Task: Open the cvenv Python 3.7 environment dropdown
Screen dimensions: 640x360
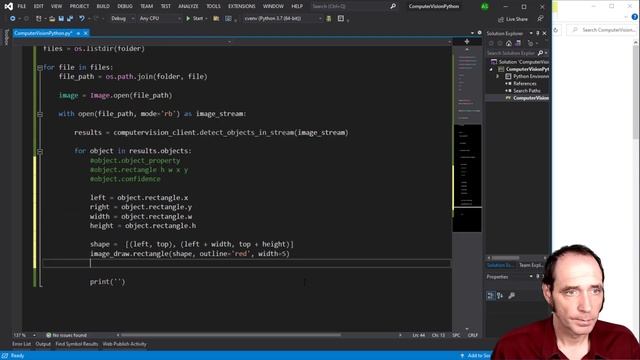Action: [x=283, y=18]
